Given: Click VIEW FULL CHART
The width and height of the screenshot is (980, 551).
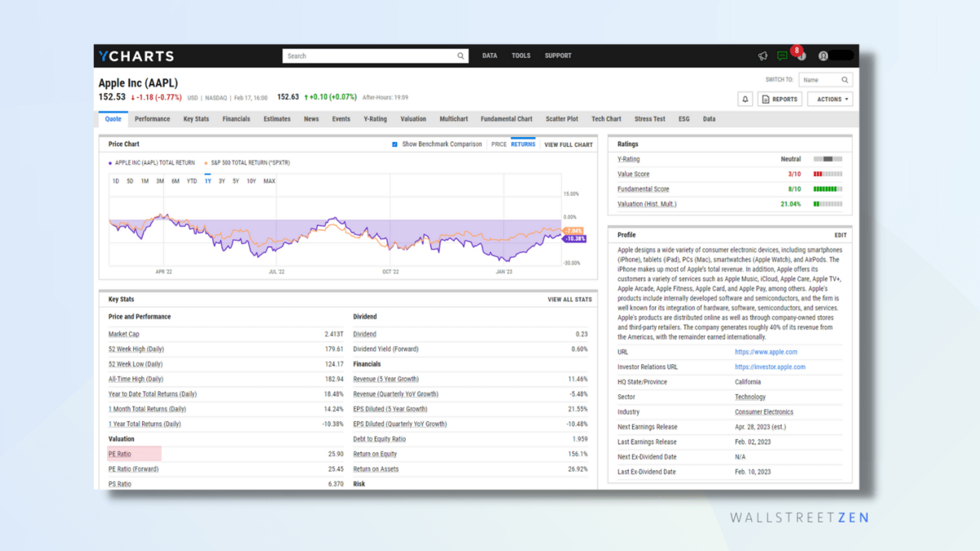Looking at the screenshot, I should [568, 144].
